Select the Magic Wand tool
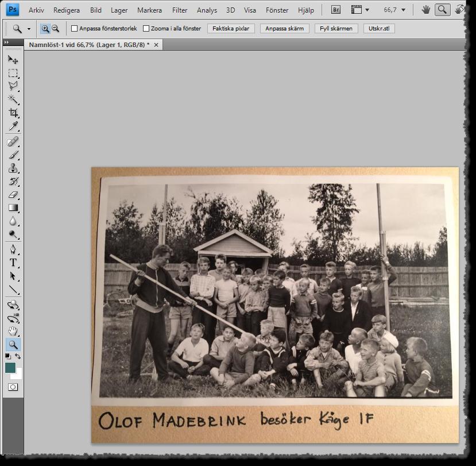 pyautogui.click(x=13, y=99)
